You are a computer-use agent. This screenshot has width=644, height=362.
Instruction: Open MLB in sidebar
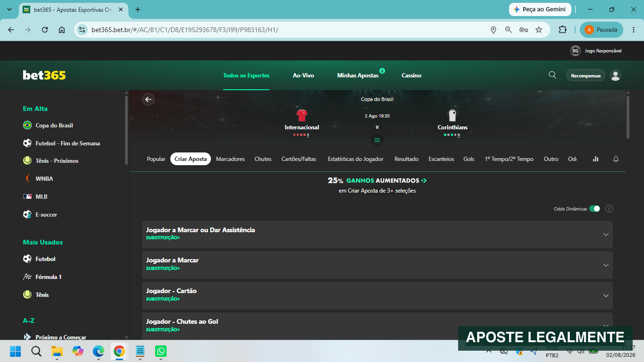click(42, 197)
